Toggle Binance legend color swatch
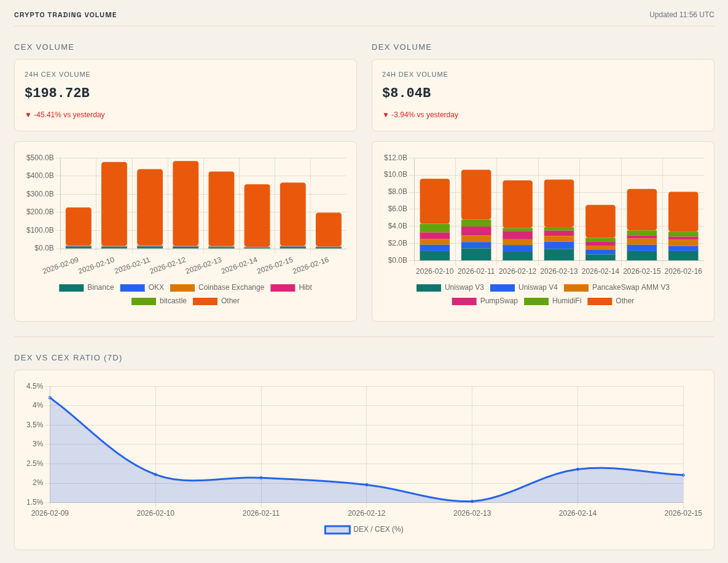This screenshot has height=563, width=728. tap(71, 288)
